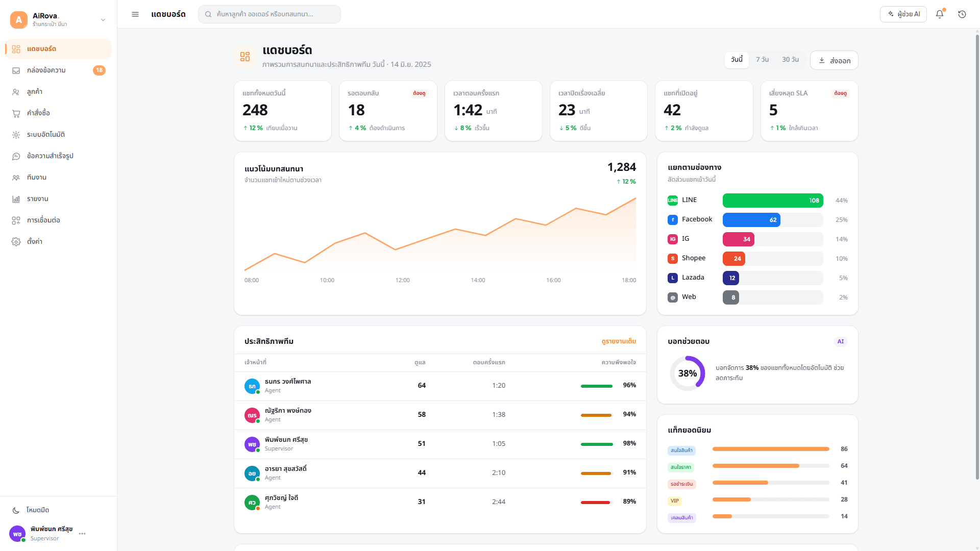Image resolution: width=980 pixels, height=551 pixels.
Task: Click the ต้องดู badge on SLA card
Action: pos(840,93)
